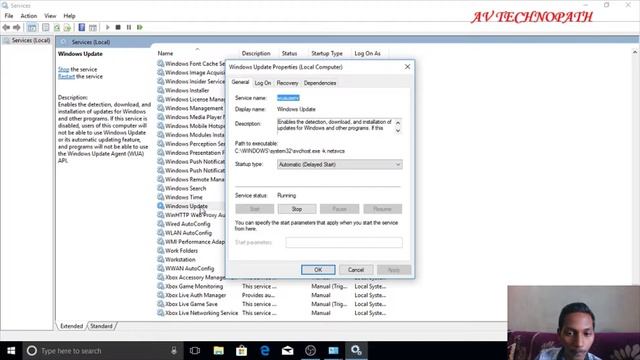Click the Status column header
This screenshot has height=360, width=640.
click(x=289, y=53)
